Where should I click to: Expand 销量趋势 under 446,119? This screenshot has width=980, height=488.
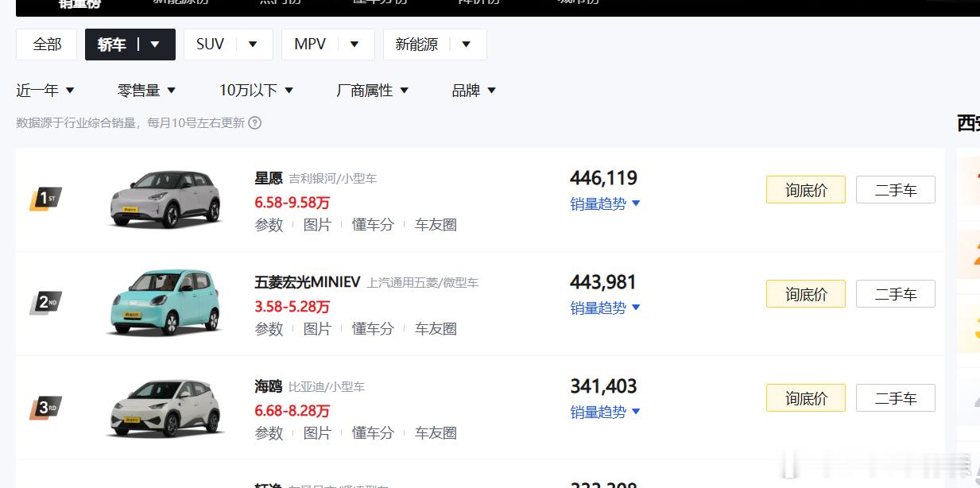pyautogui.click(x=605, y=204)
